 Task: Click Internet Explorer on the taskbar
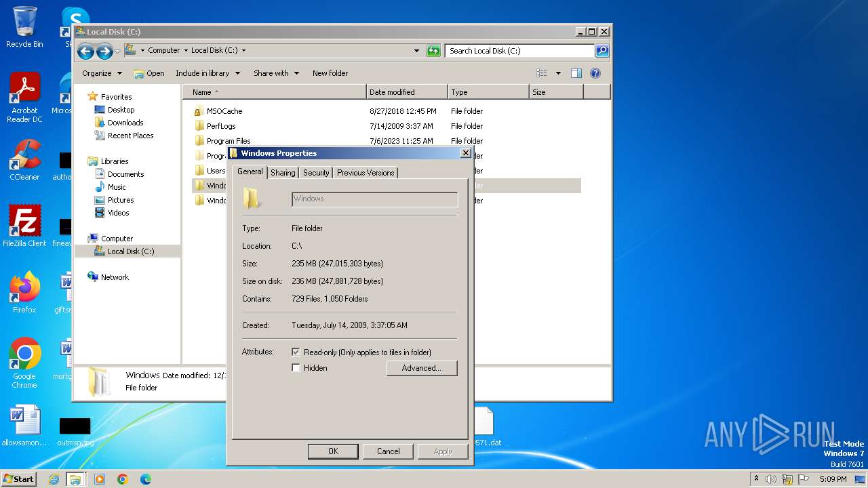pos(54,479)
